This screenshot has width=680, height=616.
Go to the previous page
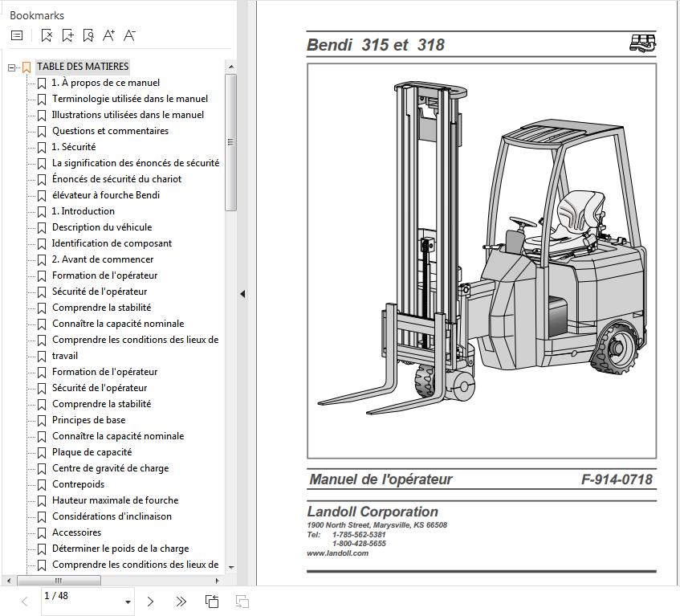click(25, 602)
